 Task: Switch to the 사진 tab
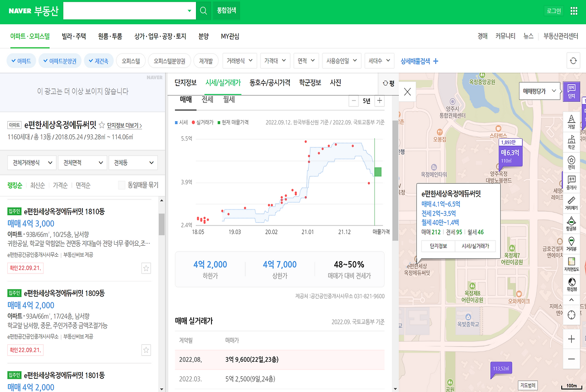(336, 83)
